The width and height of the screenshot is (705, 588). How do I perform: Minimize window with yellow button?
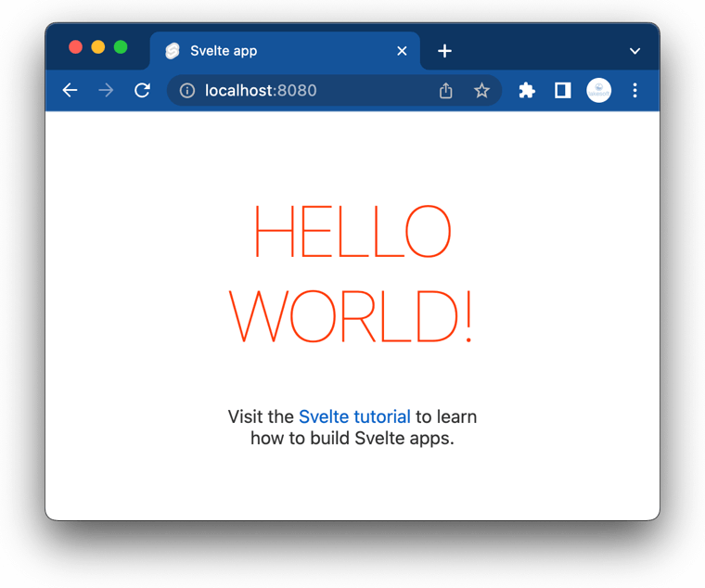98,46
